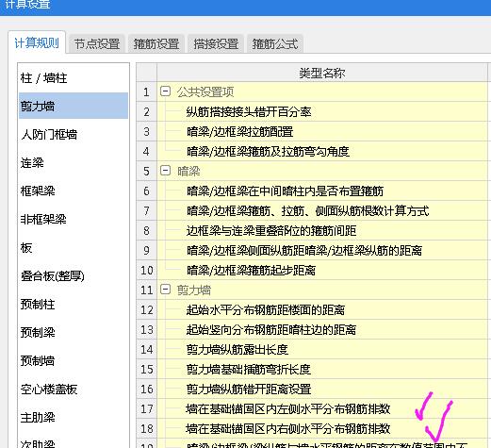Collapse the 公共设置项 group

pos(165,91)
